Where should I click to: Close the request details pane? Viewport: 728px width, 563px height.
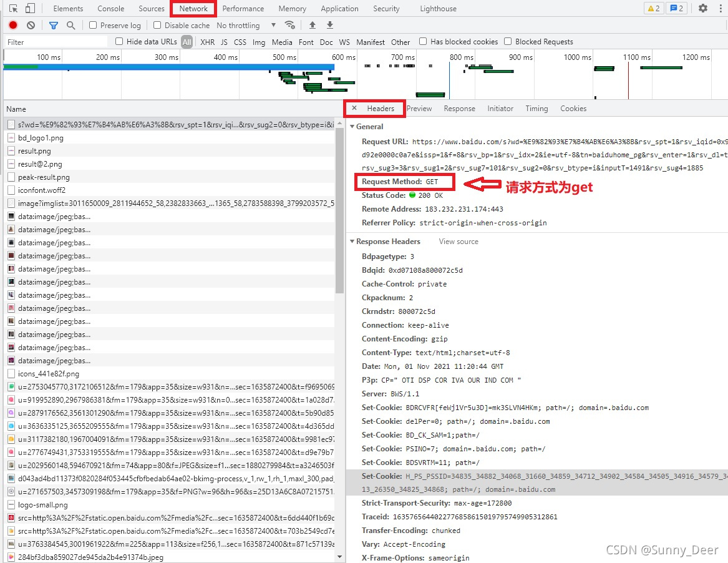coord(354,108)
